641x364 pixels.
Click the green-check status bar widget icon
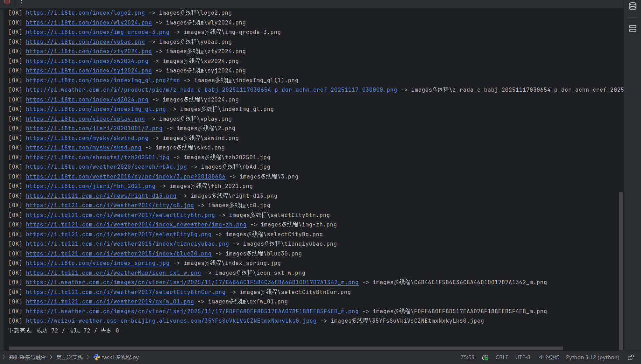[x=485, y=357]
